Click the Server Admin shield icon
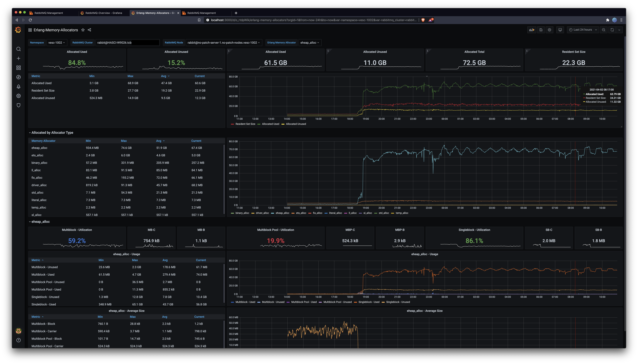This screenshot has width=638, height=364. (x=19, y=105)
